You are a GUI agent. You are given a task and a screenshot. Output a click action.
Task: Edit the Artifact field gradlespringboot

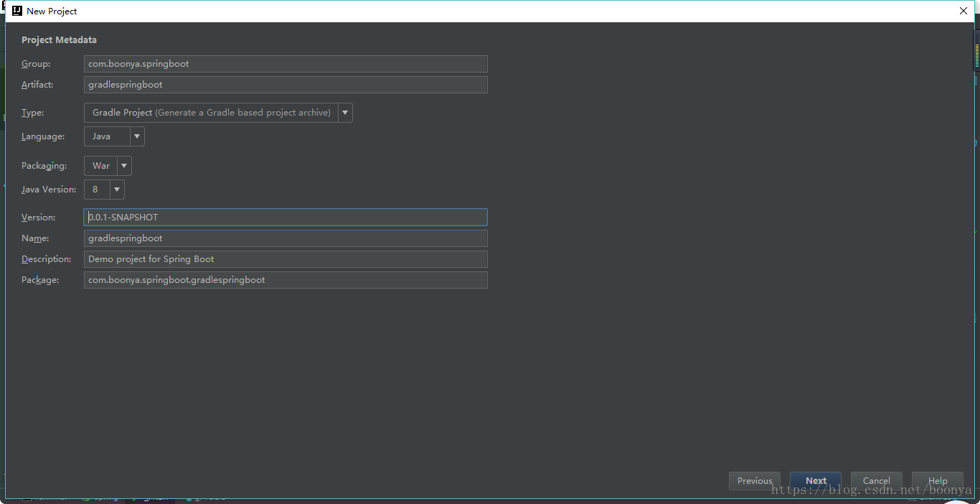click(286, 85)
